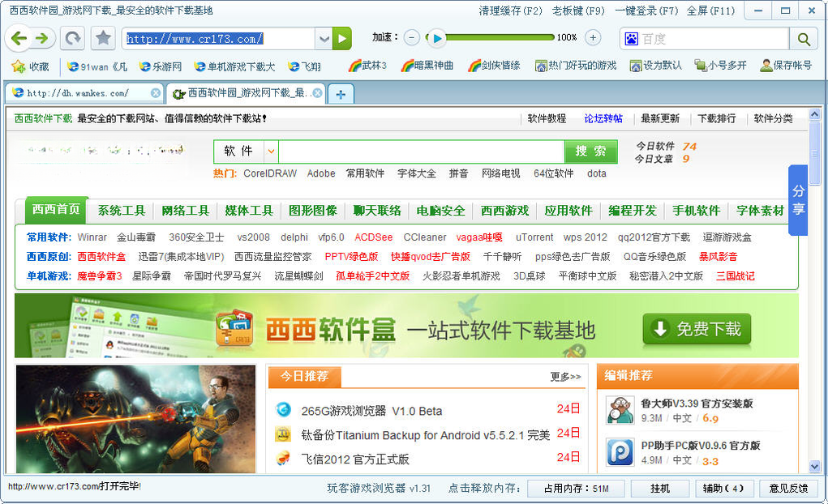This screenshot has width=828, height=504.
Task: Click the 魔兽争霸3 game link
Action: 99,276
